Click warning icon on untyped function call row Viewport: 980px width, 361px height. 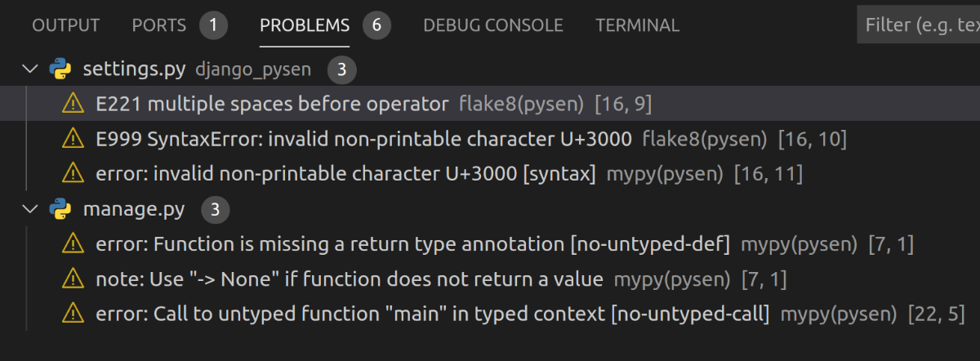click(x=73, y=314)
